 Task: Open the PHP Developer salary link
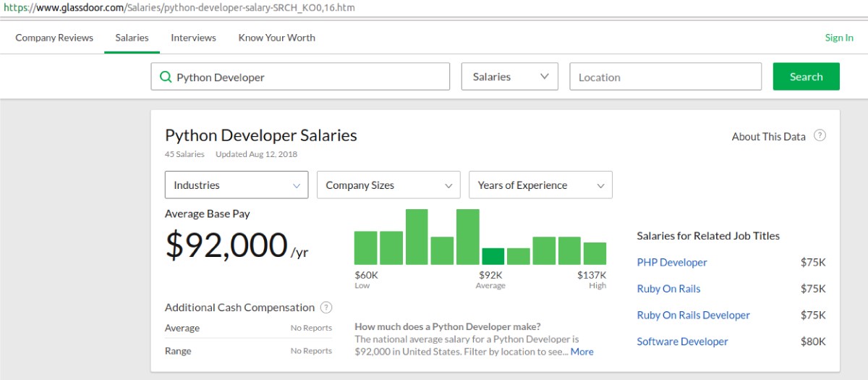coord(672,263)
